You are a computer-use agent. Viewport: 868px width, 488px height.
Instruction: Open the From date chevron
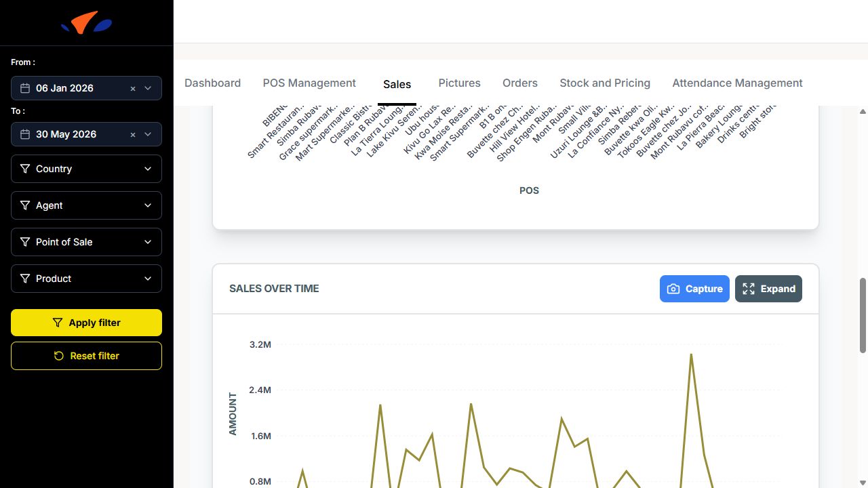[x=149, y=88]
